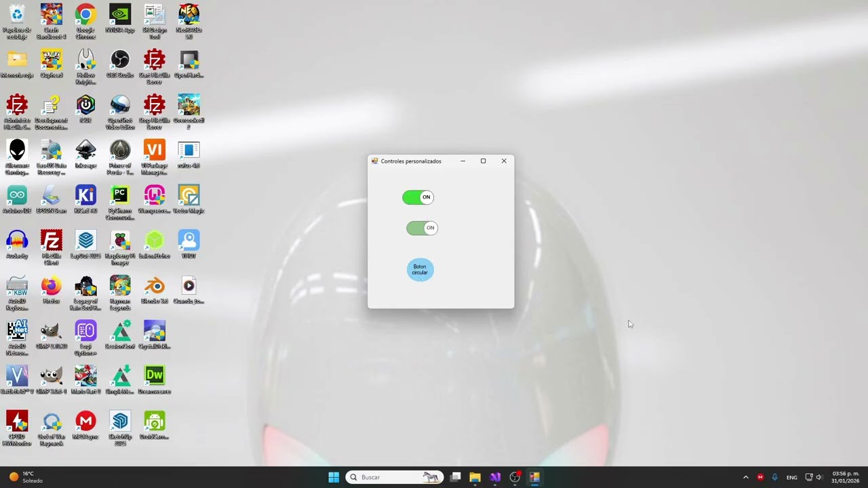Toggle the bright green ON switch
The image size is (868, 488).
pyautogui.click(x=418, y=197)
